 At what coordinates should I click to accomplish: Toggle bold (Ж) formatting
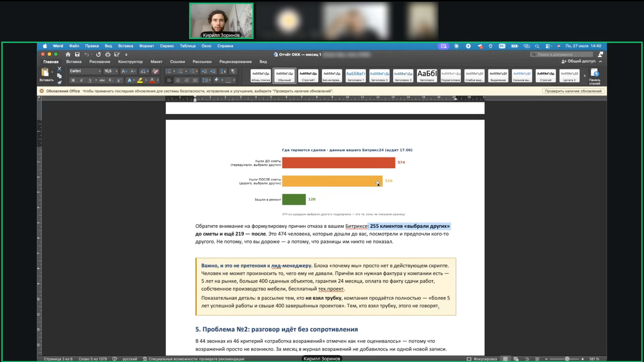[73, 80]
